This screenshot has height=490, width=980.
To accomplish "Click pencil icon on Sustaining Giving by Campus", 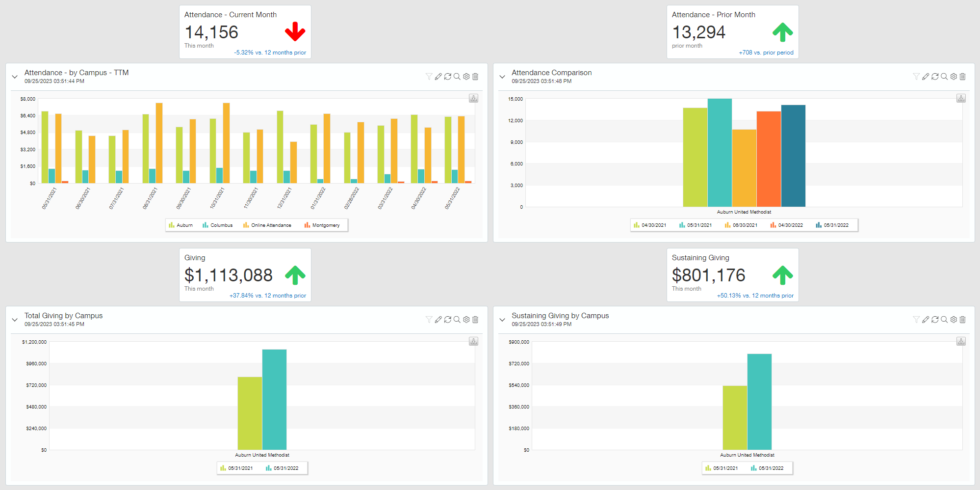I will click(x=926, y=320).
